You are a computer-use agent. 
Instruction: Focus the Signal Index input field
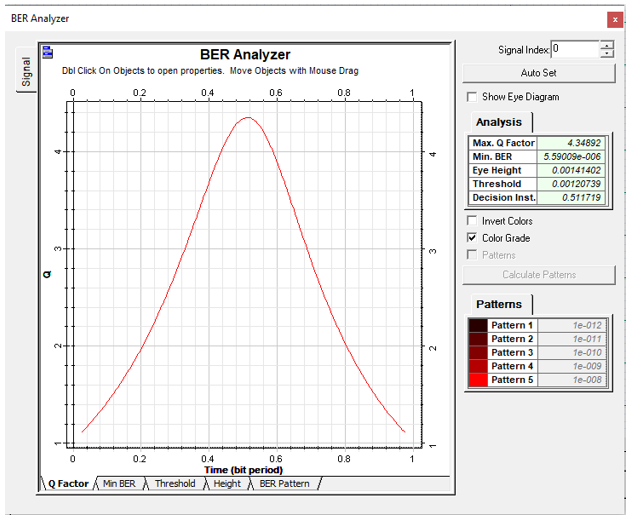pos(575,49)
